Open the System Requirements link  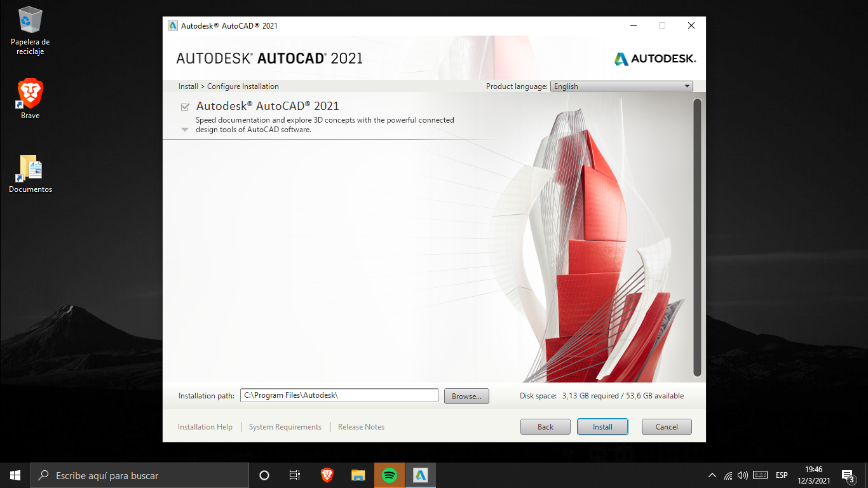click(285, 427)
